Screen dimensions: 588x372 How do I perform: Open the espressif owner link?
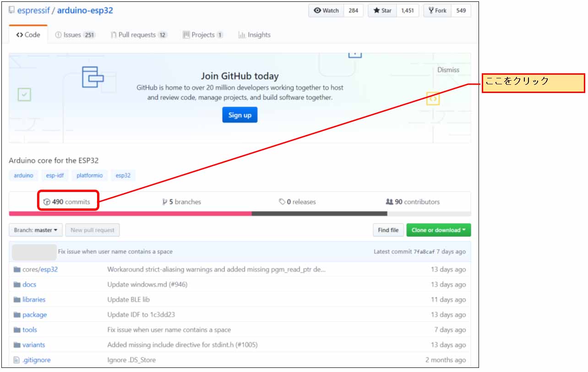(x=34, y=11)
